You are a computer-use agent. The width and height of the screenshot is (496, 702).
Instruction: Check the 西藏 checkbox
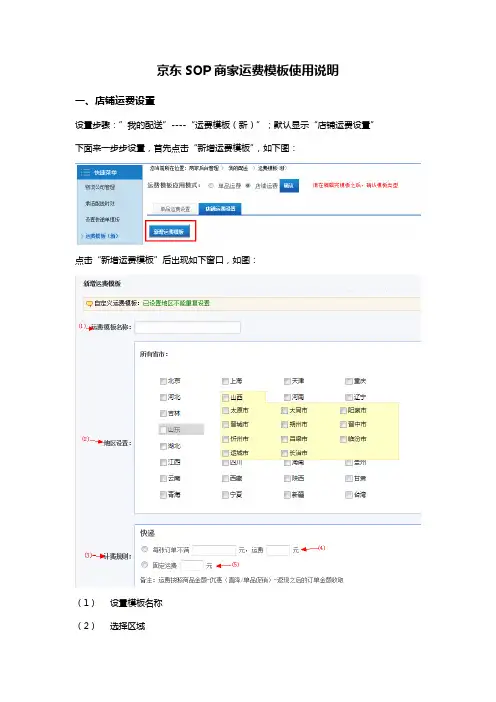tap(225, 479)
